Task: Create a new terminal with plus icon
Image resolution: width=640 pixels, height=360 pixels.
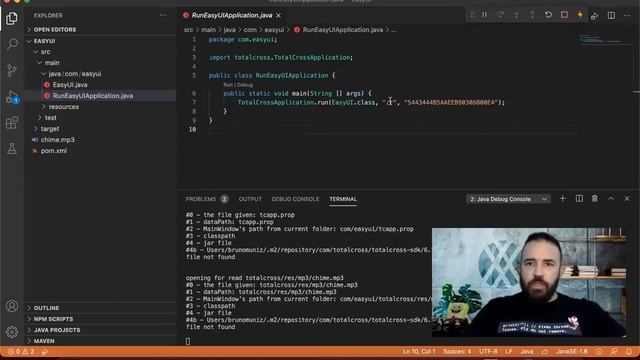Action: tap(562, 199)
